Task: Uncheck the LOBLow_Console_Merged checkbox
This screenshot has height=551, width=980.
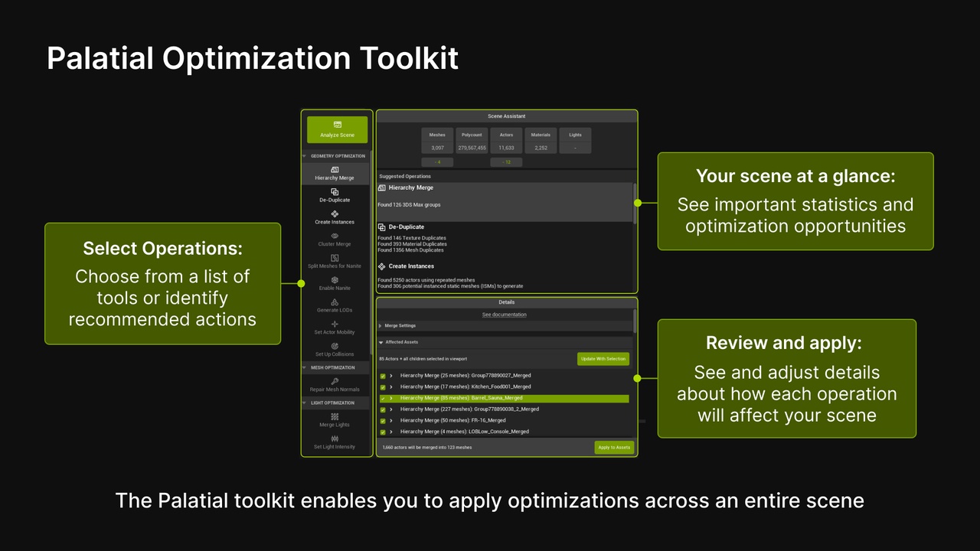Action: 383,432
